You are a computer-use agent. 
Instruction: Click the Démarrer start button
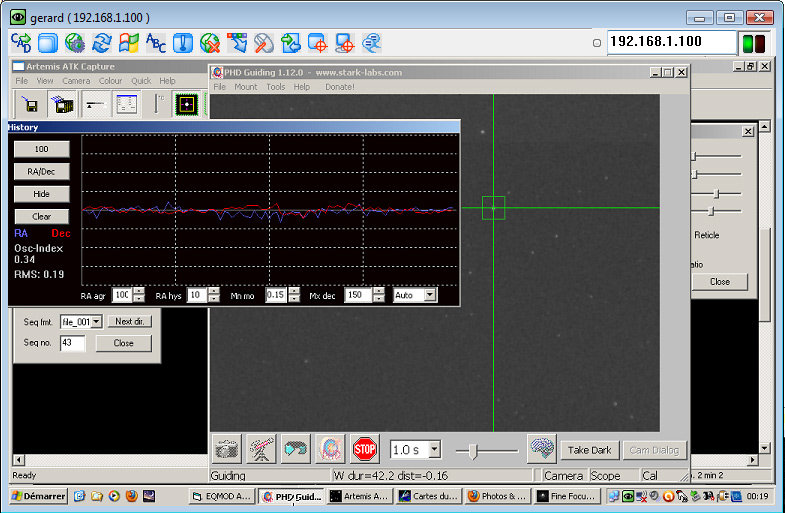(36, 496)
